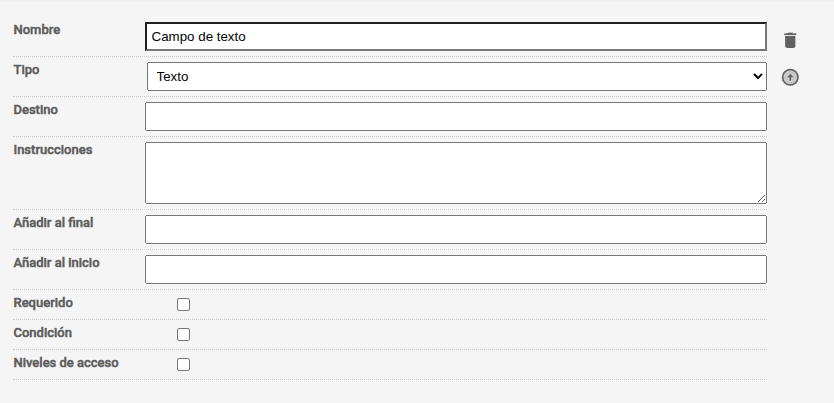Open the Tipo dropdown showing Texto
The height and width of the screenshot is (403, 834).
(x=457, y=77)
